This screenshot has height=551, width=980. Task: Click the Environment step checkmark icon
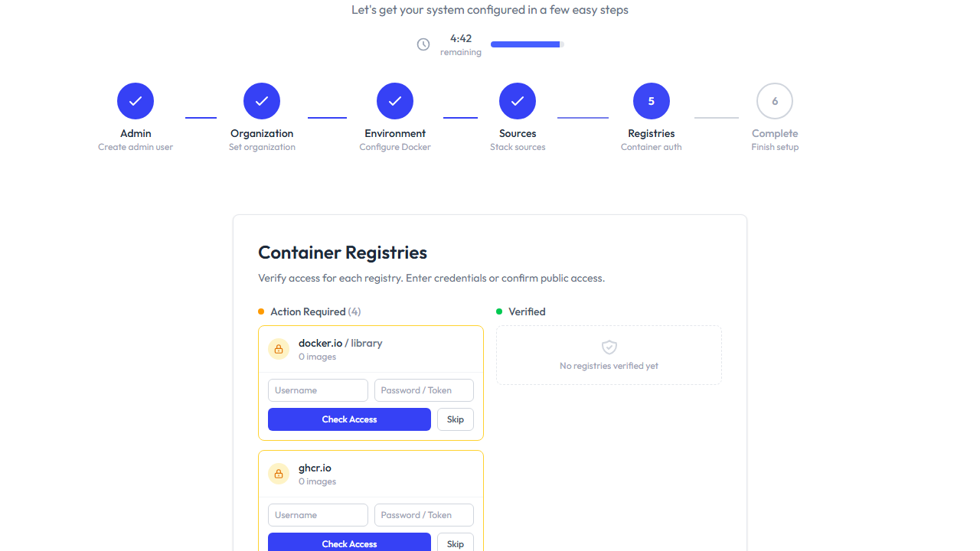395,100
